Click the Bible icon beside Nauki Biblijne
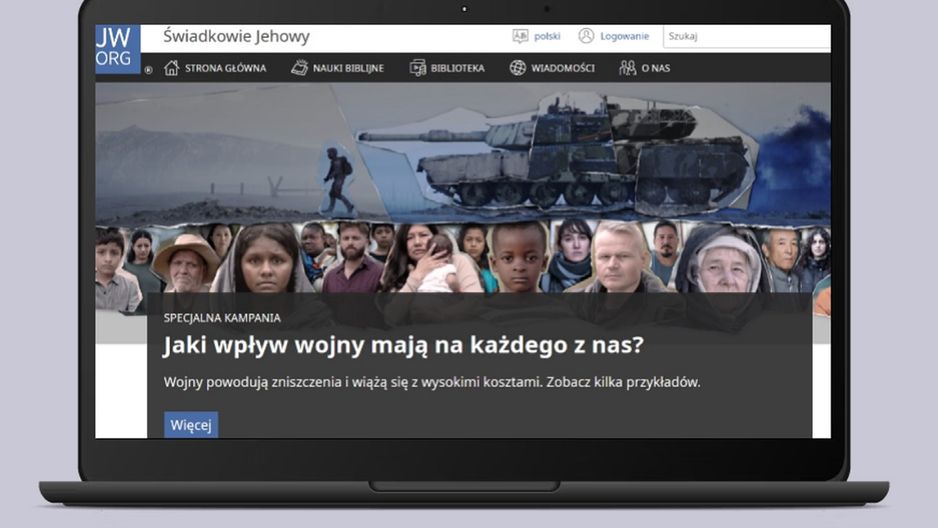The width and height of the screenshot is (938, 528). [x=299, y=68]
